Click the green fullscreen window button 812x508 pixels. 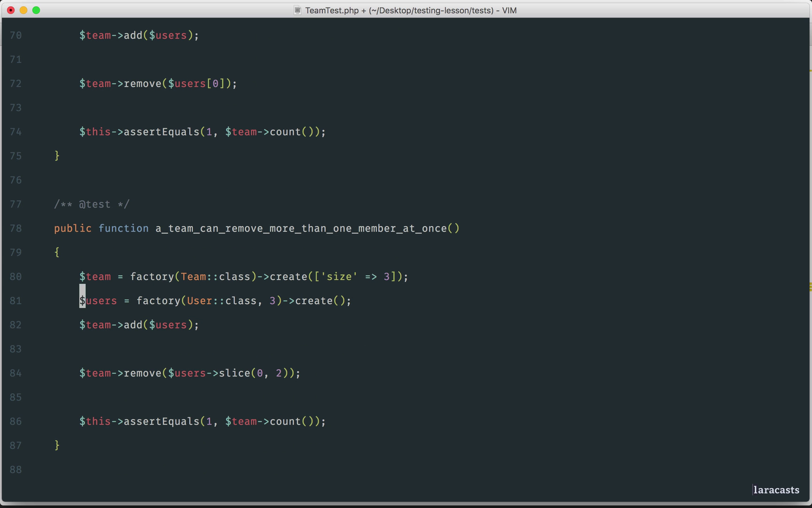coord(36,10)
